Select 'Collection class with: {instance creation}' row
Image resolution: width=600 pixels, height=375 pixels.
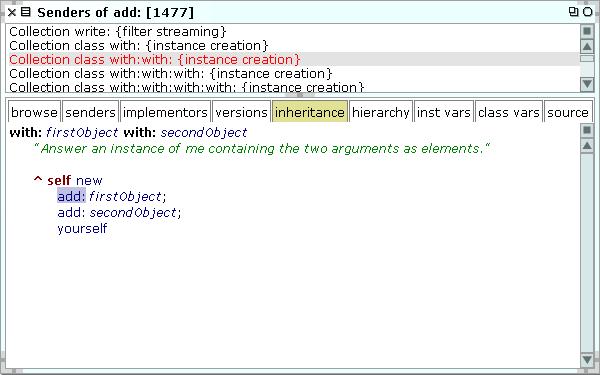(x=293, y=46)
